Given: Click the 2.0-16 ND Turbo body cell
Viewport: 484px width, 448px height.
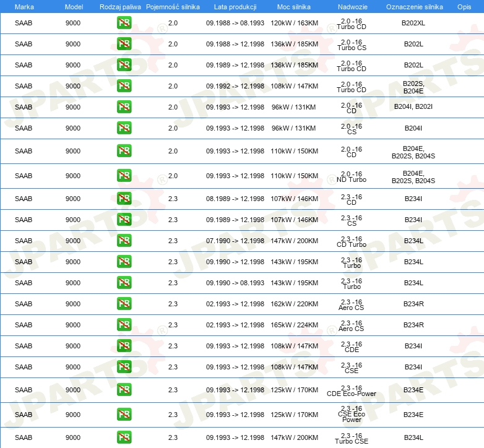Looking at the screenshot, I should 352,177.
